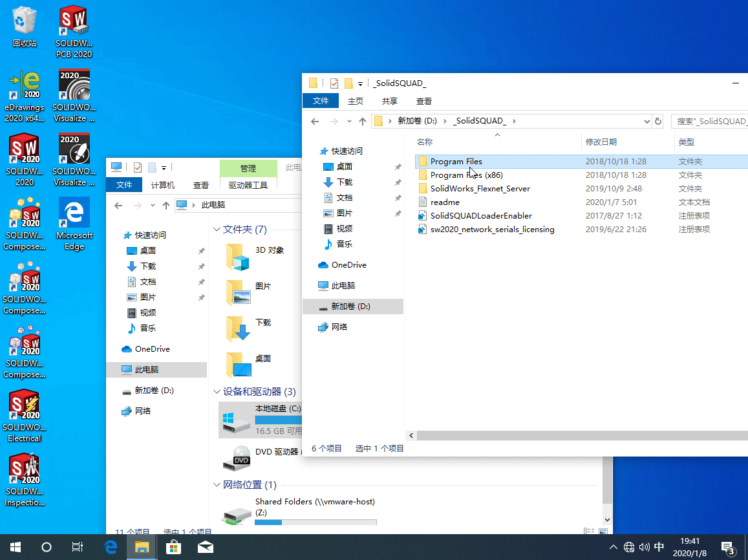Screen dimensions: 748x560
Task: Open 计算机 tab in 此电脑 window
Action: [163, 185]
